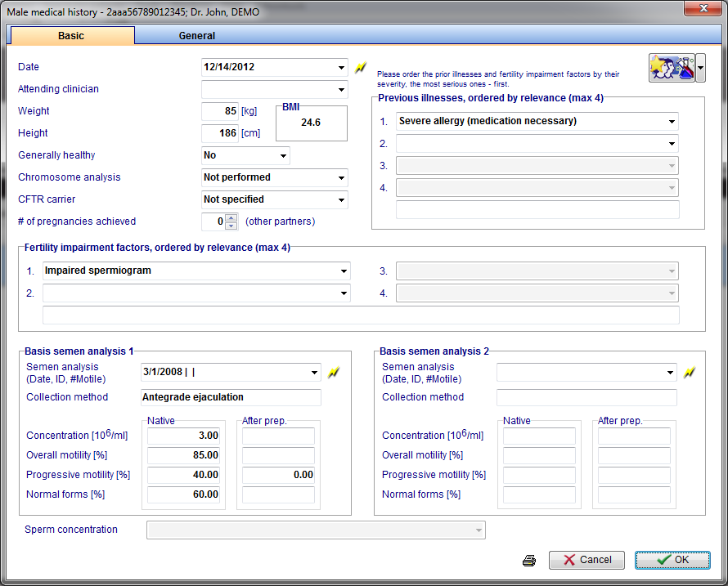The height and width of the screenshot is (586, 728).
Task: Click Previous illnesses dropdown number 4
Action: pyautogui.click(x=537, y=188)
